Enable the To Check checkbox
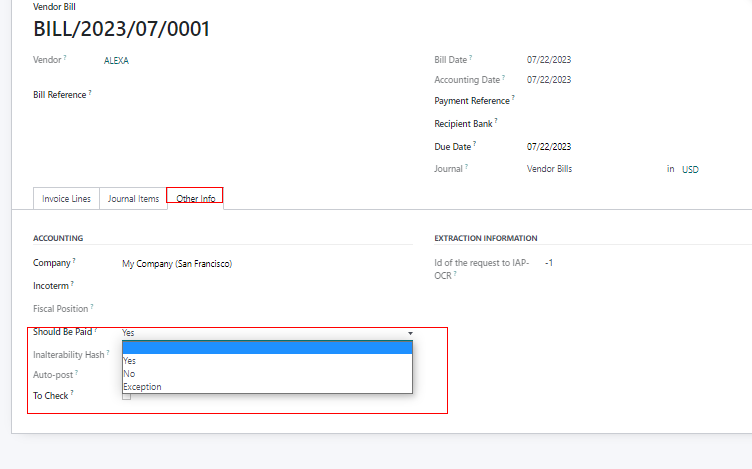This screenshot has height=469, width=752. 126,396
